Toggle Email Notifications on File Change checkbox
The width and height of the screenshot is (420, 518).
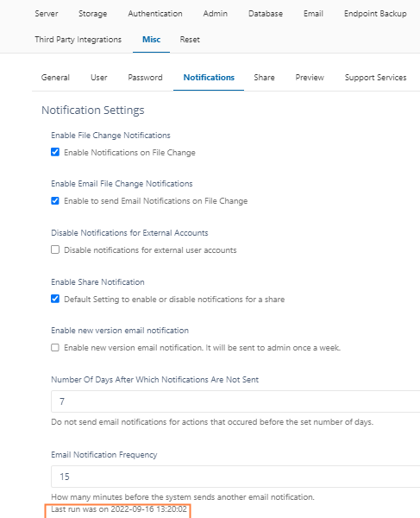(55, 200)
